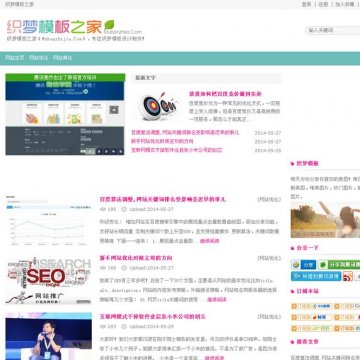
Task: Click 继续阅读 link of 新手网站优化 article
Action: (x=217, y=299)
